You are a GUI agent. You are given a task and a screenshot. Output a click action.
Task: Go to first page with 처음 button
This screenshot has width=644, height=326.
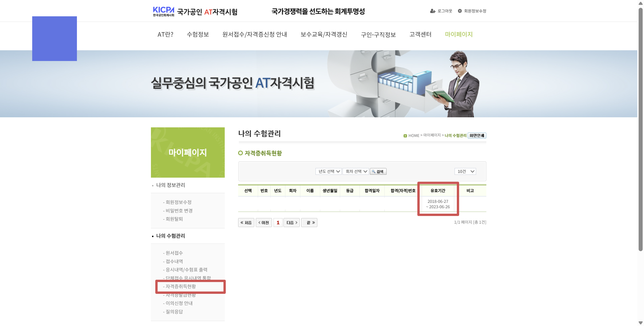click(246, 223)
